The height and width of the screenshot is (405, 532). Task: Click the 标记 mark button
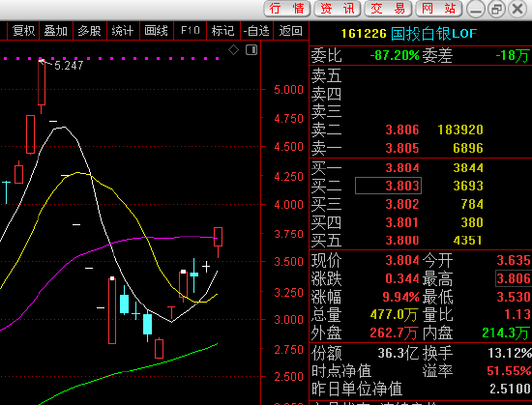(x=222, y=31)
